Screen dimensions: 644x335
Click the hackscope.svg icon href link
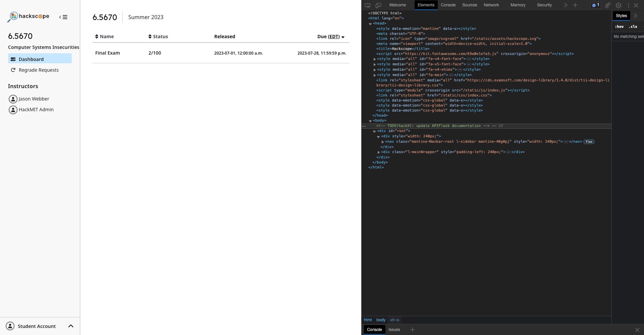pos(505,39)
